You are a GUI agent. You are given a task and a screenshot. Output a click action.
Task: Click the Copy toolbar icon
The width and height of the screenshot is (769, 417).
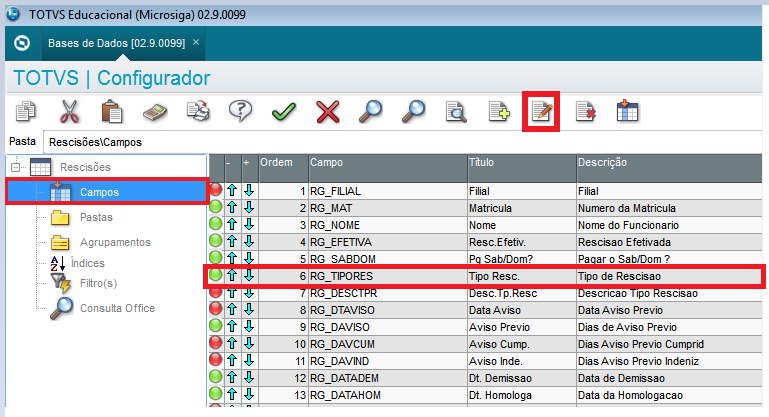tap(26, 111)
